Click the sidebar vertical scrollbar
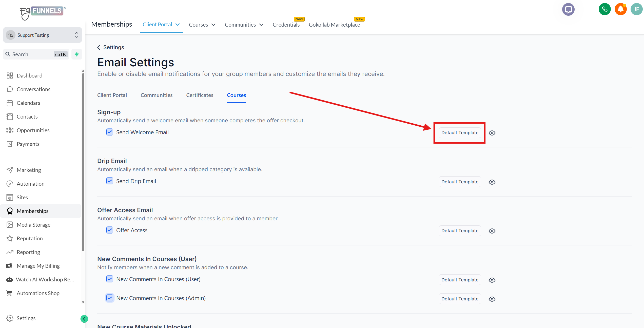The image size is (644, 328). 83,162
